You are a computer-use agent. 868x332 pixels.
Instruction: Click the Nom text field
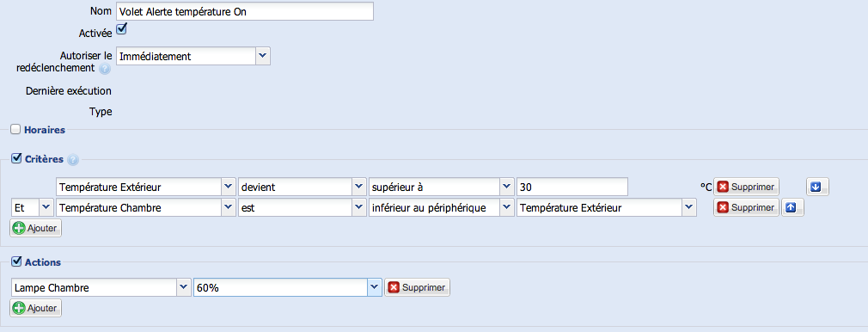pos(245,11)
